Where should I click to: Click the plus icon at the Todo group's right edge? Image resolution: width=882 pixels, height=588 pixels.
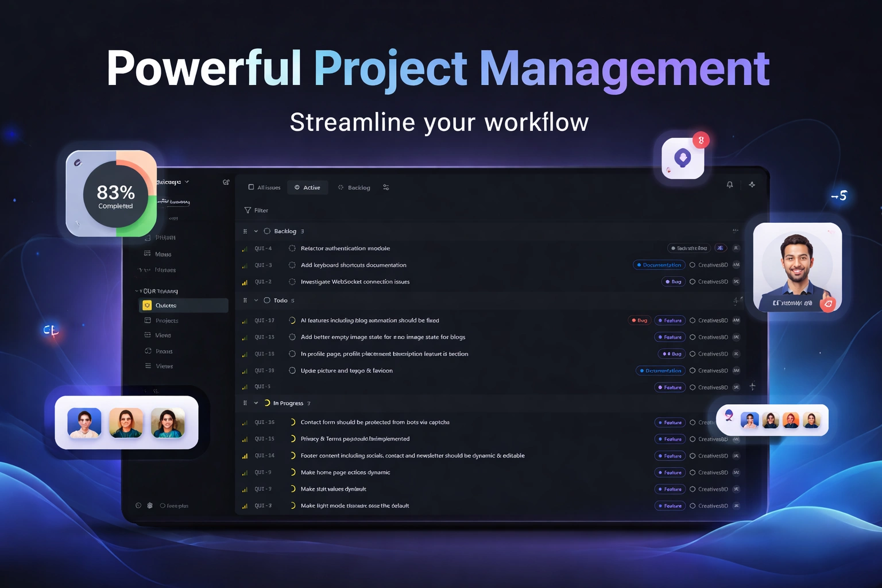[736, 301]
